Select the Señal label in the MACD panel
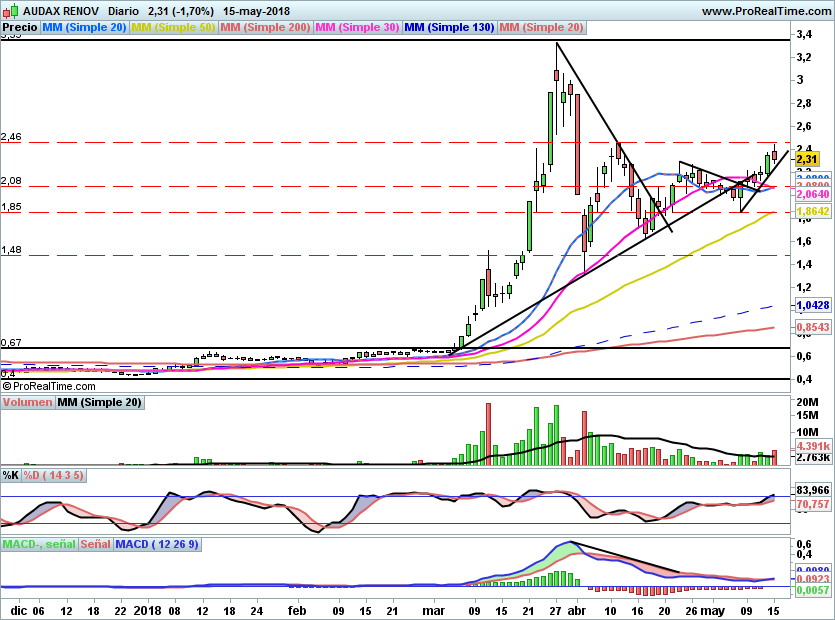 click(x=95, y=544)
